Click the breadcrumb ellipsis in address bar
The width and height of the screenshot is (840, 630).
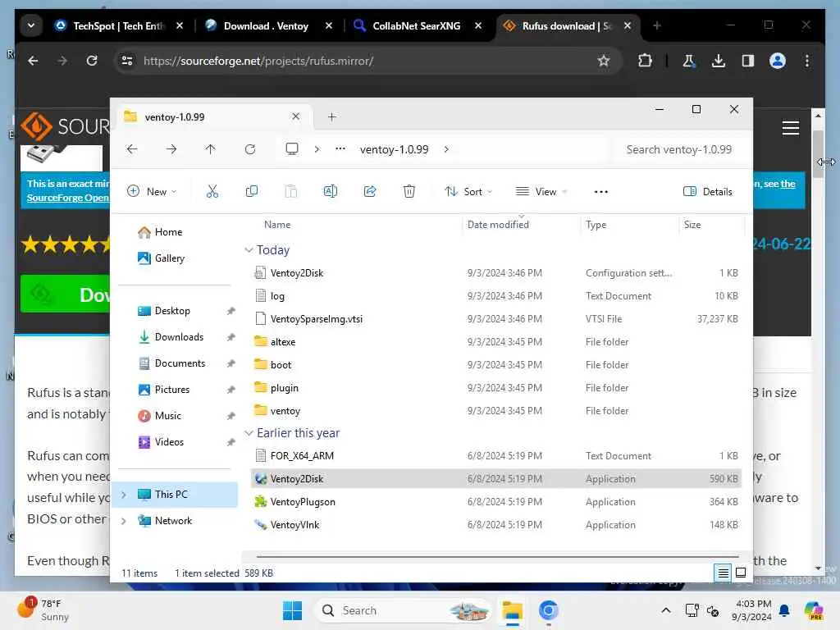(340, 149)
